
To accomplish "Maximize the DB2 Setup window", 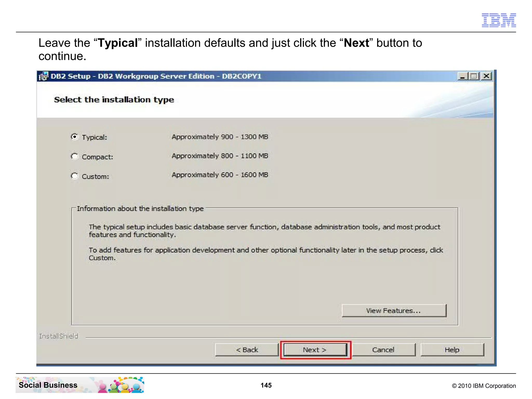I will (474, 76).
